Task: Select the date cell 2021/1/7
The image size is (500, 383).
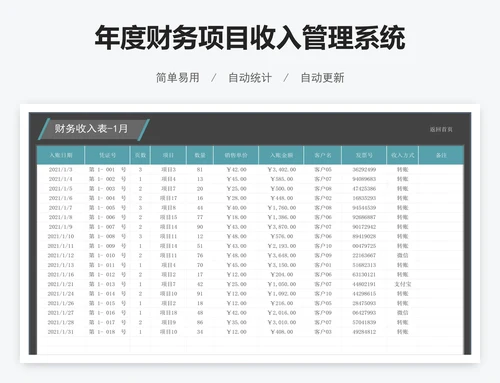Action: click(x=60, y=208)
